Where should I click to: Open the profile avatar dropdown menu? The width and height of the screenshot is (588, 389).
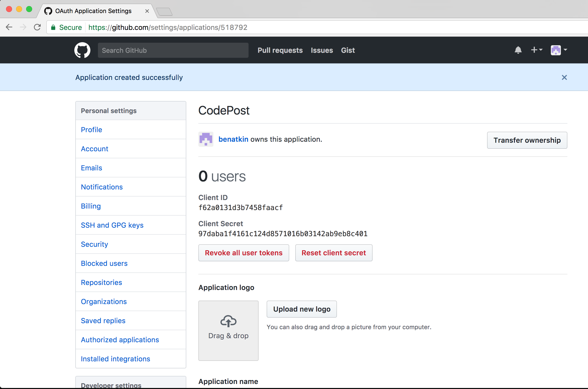[565, 50]
